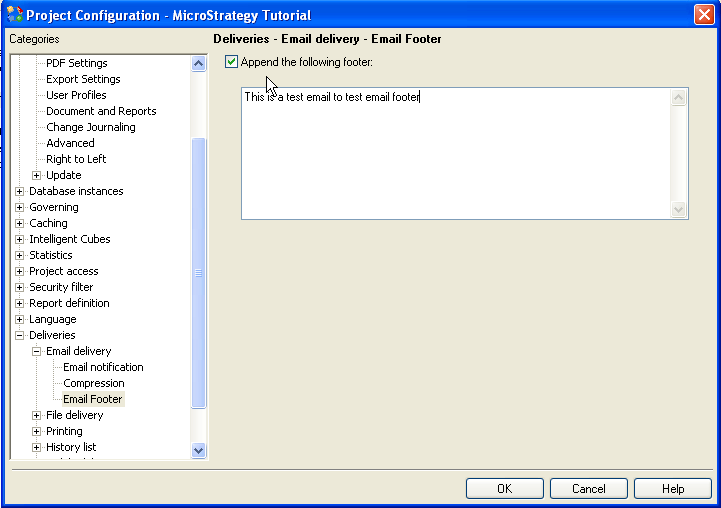The height and width of the screenshot is (508, 721).
Task: Click the Security filter label
Action: (x=61, y=287)
